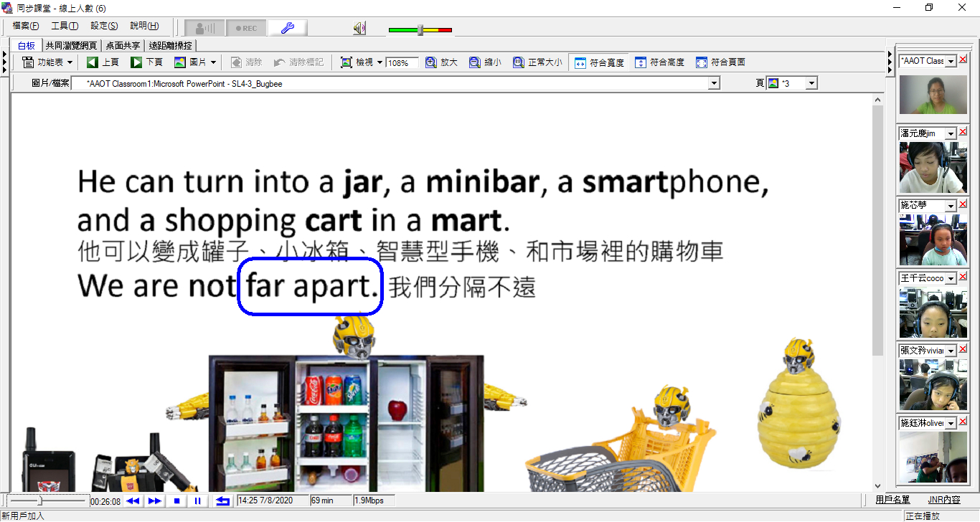Click the scrollbar down arrow
Viewport: 980px width, 522px height.
(878, 486)
